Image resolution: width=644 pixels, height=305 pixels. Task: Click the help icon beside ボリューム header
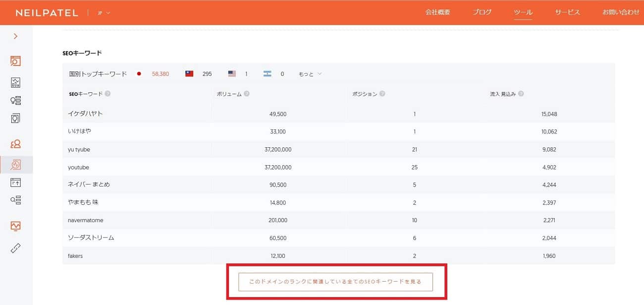coord(247,94)
